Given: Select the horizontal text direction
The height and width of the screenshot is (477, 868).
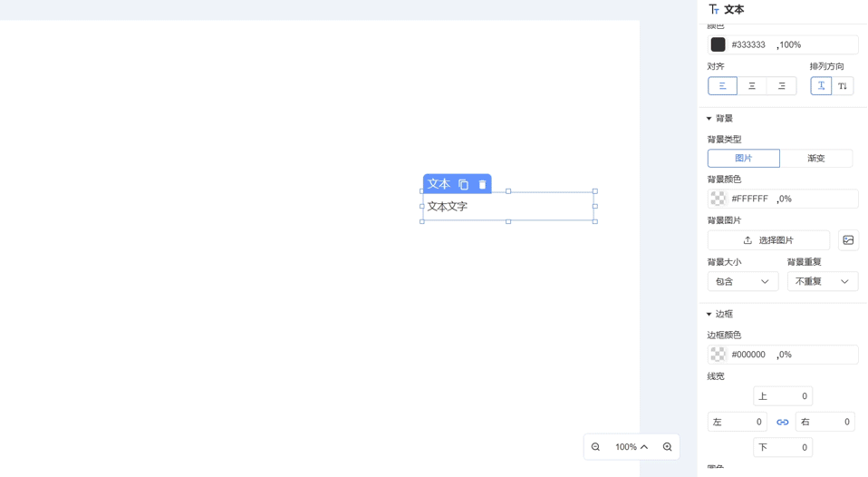Looking at the screenshot, I should click(821, 86).
